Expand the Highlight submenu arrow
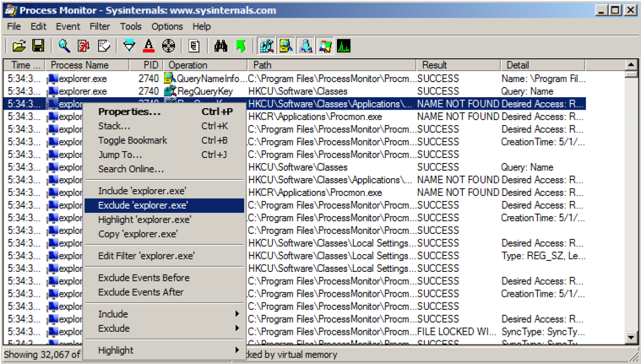The height and width of the screenshot is (364, 641). tap(237, 350)
